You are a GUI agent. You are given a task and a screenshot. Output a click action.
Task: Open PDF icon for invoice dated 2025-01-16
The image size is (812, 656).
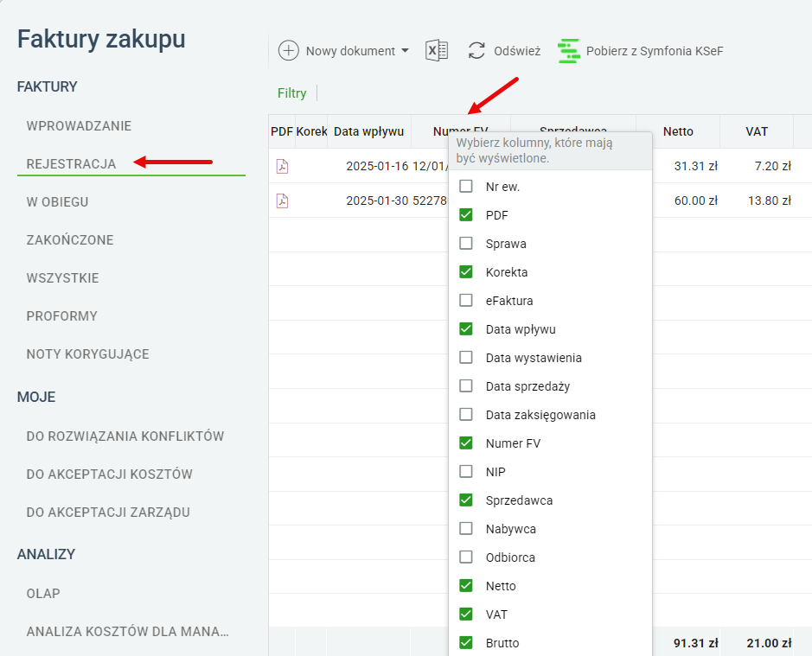(282, 166)
